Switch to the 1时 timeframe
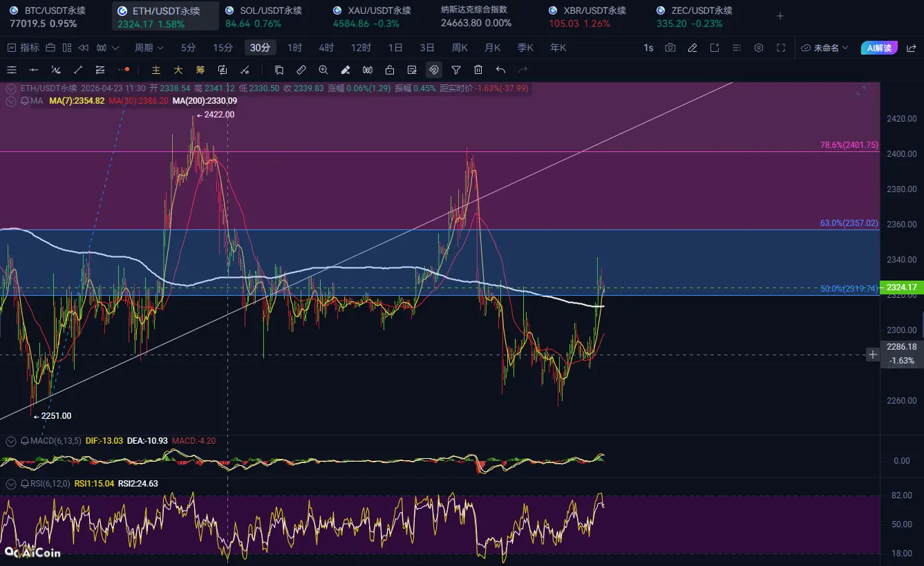Screen dimensions: 924x566 tap(295, 48)
